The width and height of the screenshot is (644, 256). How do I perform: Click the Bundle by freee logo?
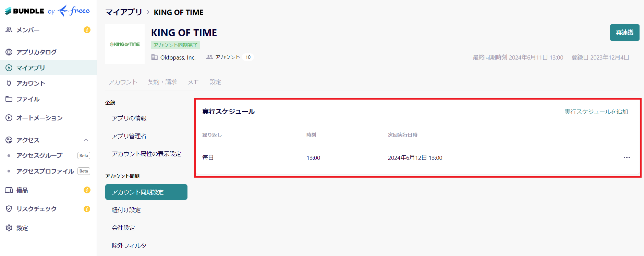(x=47, y=11)
